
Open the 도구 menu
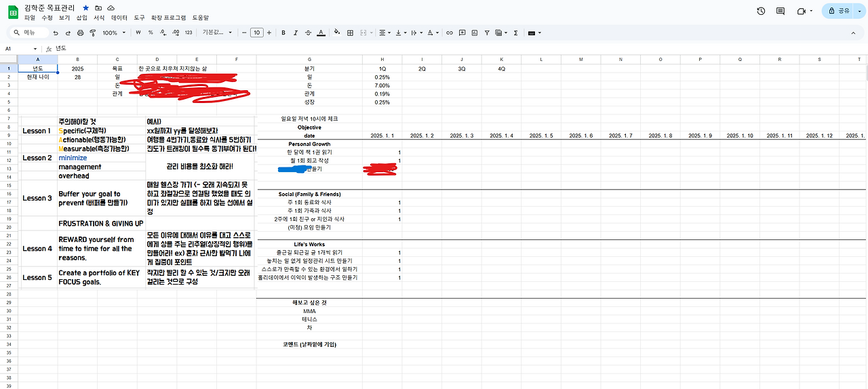click(x=140, y=18)
